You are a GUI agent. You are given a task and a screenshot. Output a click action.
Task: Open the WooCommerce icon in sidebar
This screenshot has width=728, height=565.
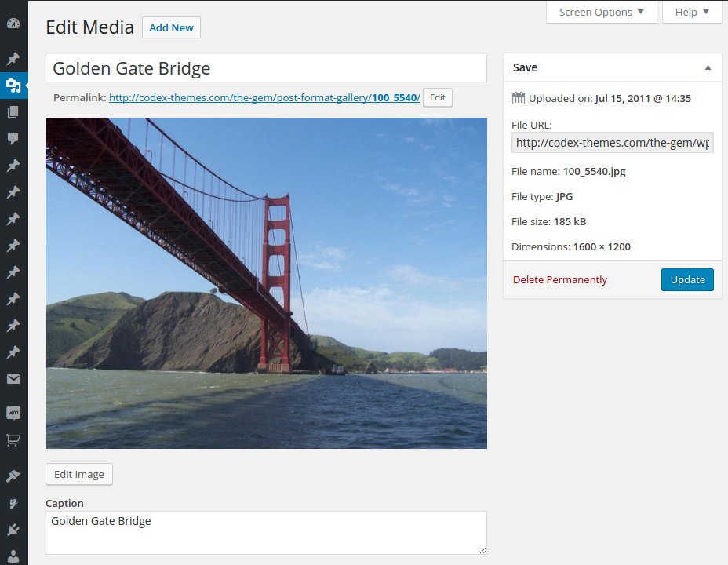13,413
